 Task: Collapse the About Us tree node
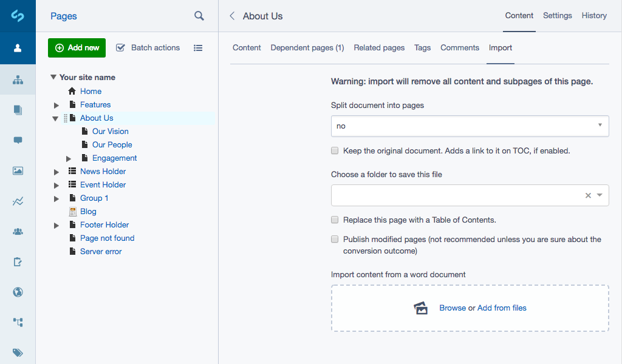click(55, 118)
